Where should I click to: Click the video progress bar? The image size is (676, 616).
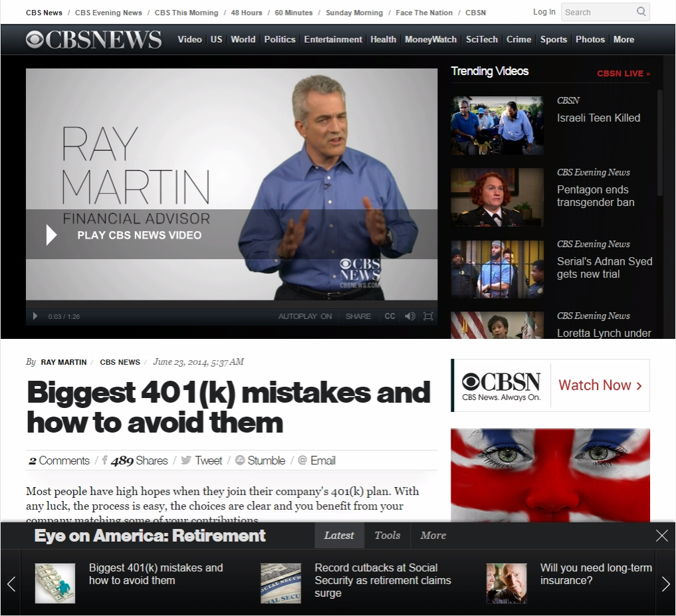tap(231, 304)
